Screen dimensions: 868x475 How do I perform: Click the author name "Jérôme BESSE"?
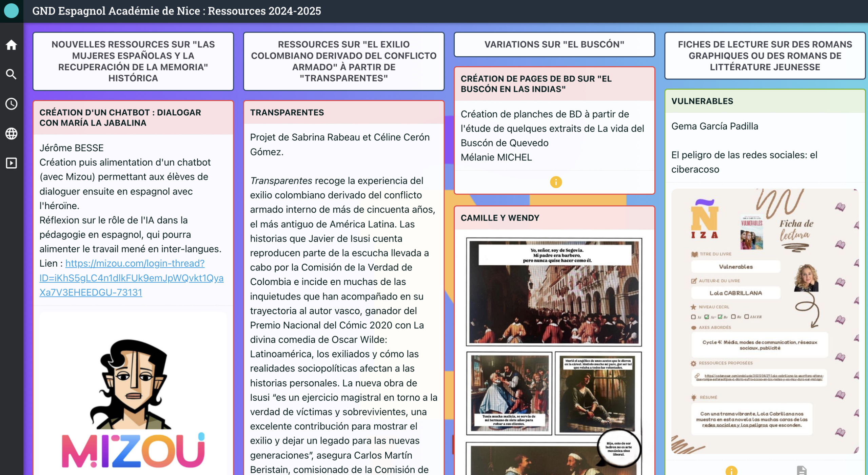point(72,148)
